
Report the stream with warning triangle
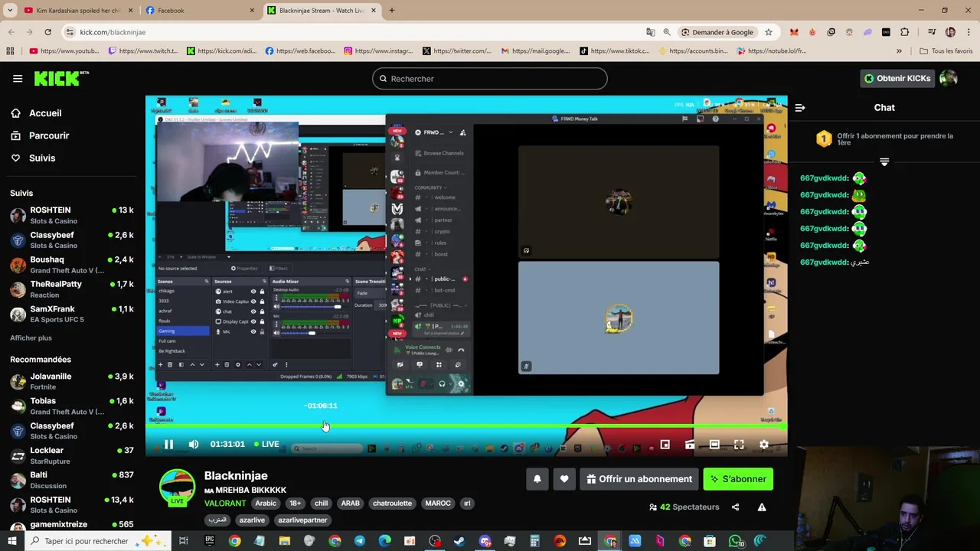pos(762,507)
